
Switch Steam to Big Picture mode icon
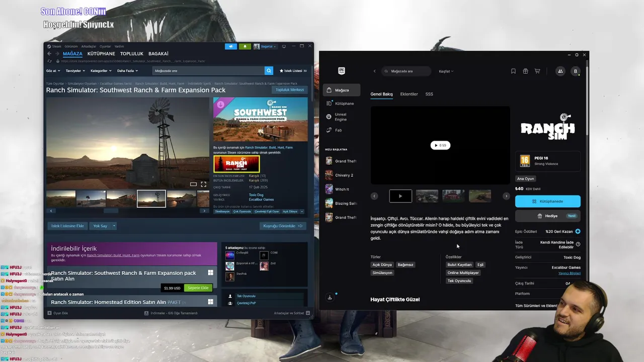[284, 46]
